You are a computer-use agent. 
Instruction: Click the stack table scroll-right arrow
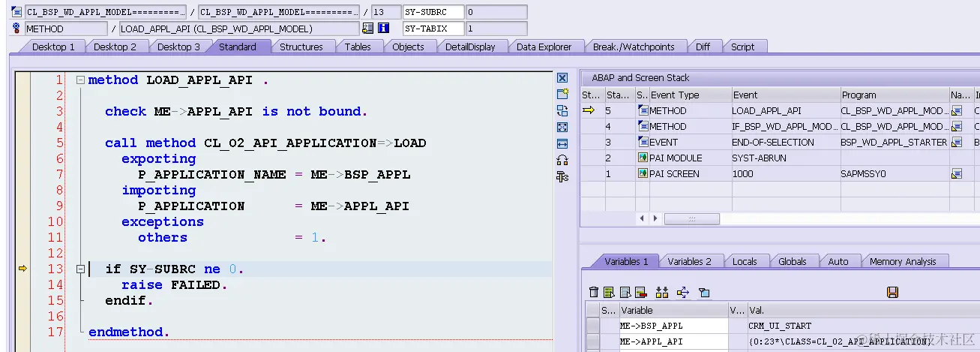pyautogui.click(x=655, y=218)
